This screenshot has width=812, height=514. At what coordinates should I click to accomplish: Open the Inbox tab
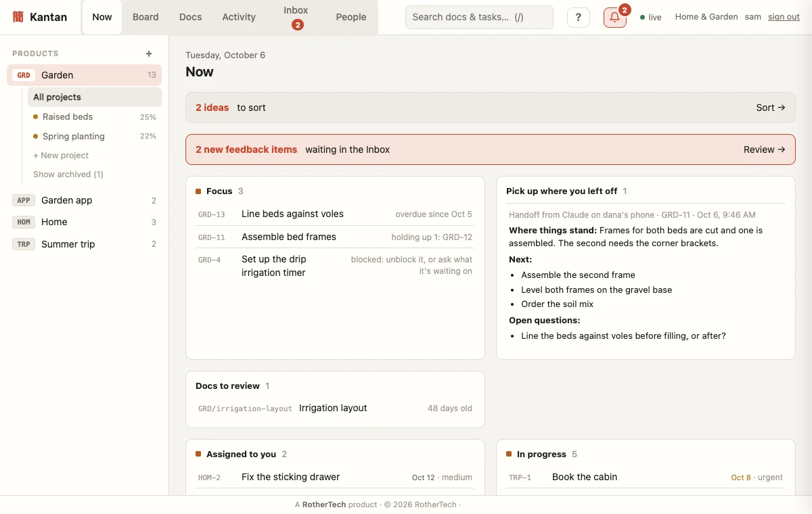296,17
